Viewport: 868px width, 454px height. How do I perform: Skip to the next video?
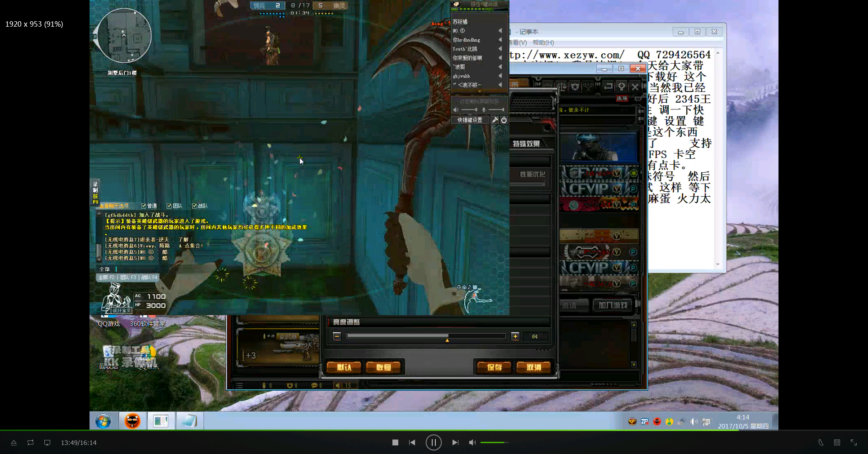coord(455,442)
